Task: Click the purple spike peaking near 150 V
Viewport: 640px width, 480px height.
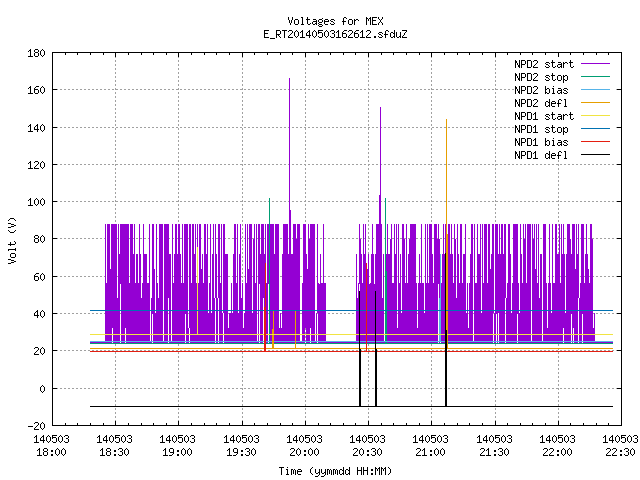Action: [x=380, y=165]
